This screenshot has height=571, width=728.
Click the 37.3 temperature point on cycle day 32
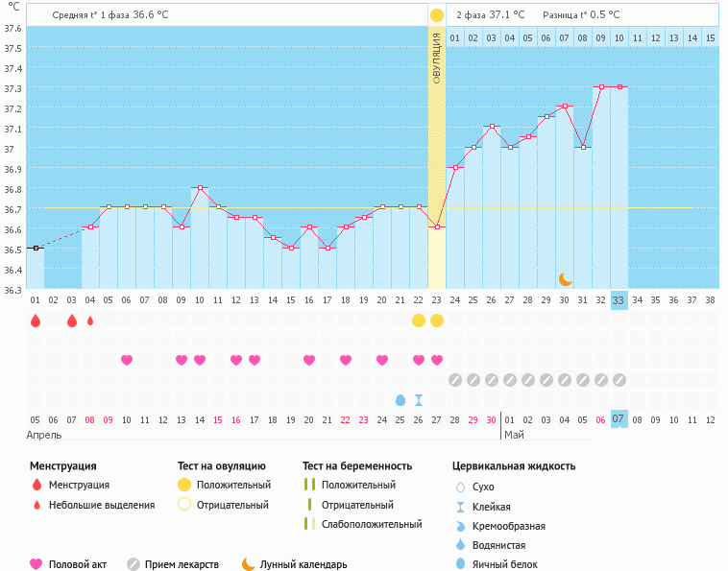coord(601,87)
